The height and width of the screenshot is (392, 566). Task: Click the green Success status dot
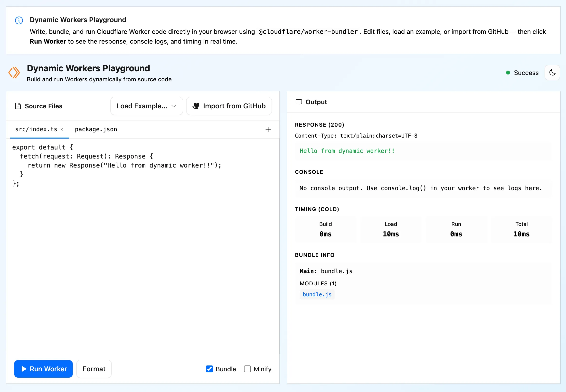(x=508, y=73)
